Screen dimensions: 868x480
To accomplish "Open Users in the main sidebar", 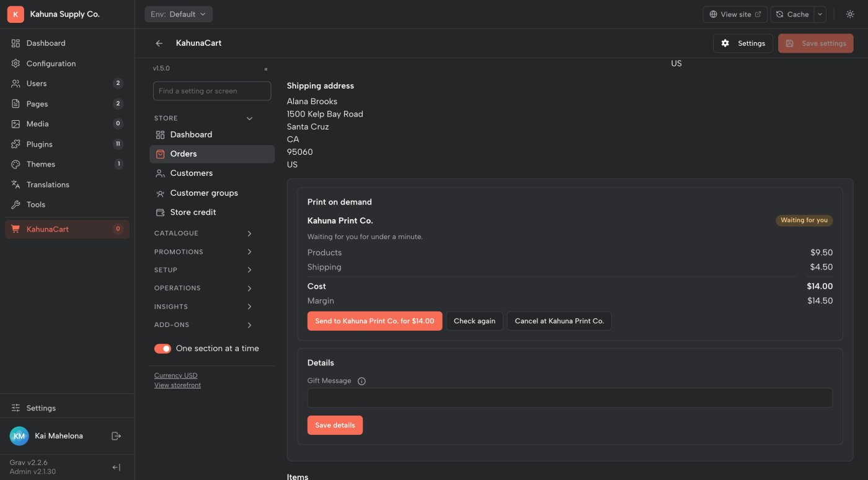I will [x=67, y=84].
